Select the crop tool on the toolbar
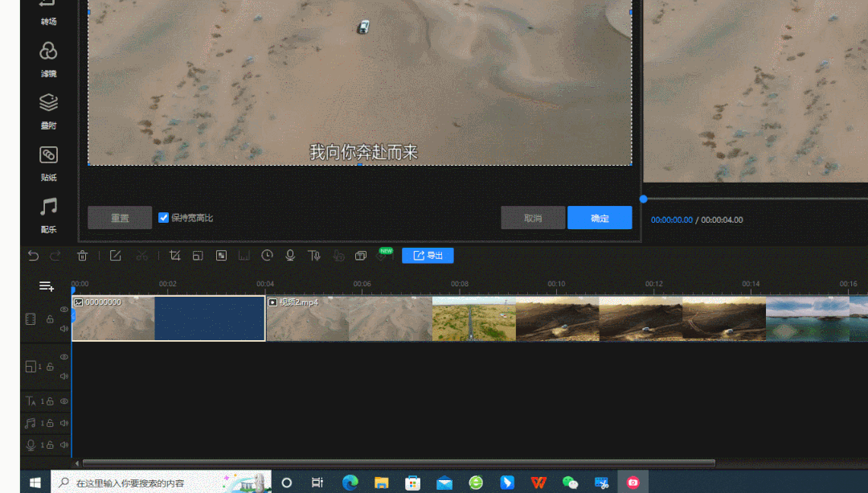Viewport: 868px width, 493px height. pyautogui.click(x=174, y=255)
